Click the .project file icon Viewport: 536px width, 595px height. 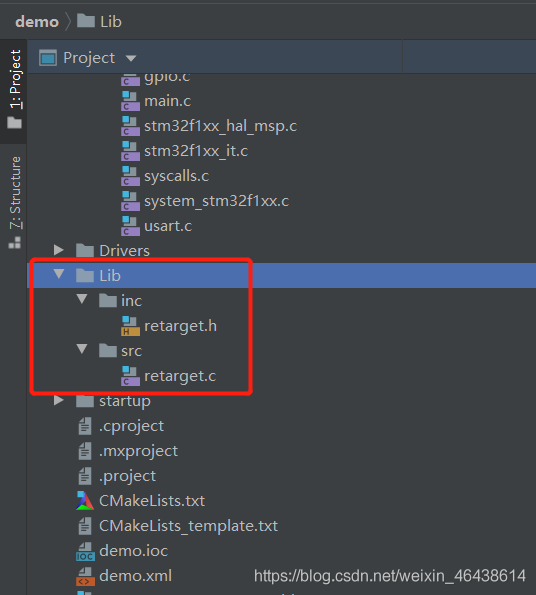click(85, 476)
